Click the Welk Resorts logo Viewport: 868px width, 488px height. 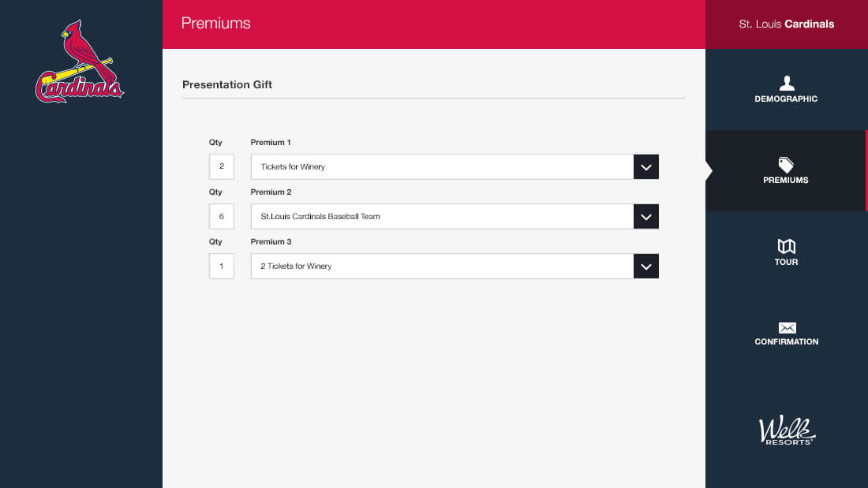pos(787,430)
